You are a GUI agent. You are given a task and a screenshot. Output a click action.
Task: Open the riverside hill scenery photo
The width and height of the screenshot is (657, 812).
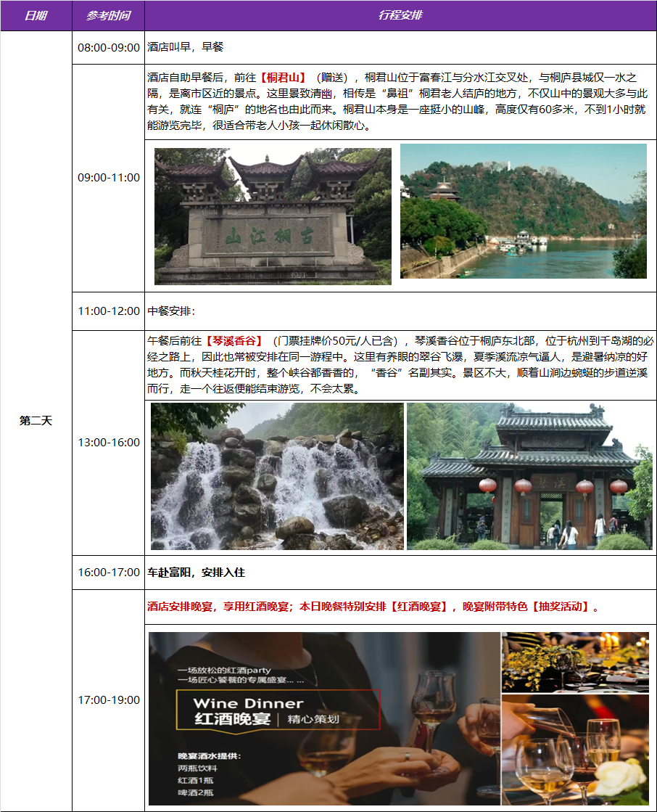(x=523, y=211)
